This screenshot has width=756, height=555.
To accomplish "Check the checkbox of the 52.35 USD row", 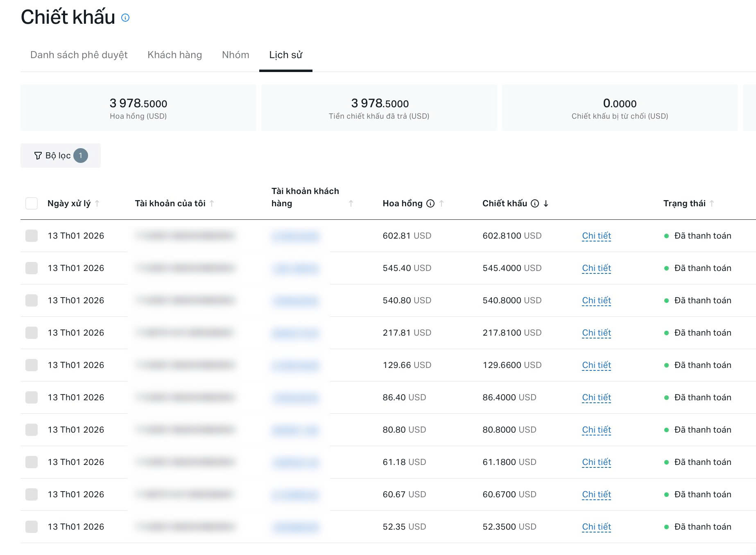I will tap(32, 527).
